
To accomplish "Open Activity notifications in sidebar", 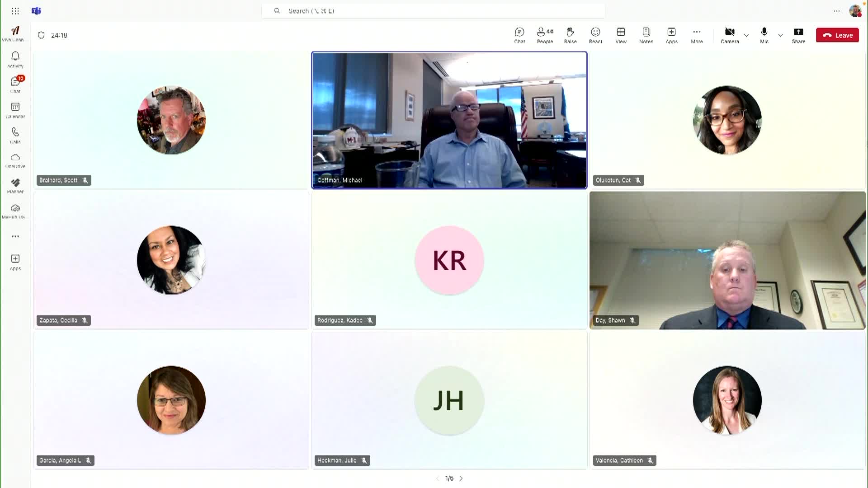I will (15, 59).
